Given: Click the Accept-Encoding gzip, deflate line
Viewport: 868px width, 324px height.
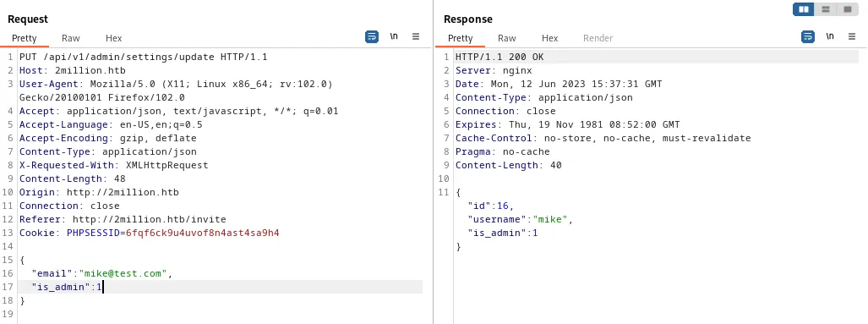Looking at the screenshot, I should tap(108, 138).
